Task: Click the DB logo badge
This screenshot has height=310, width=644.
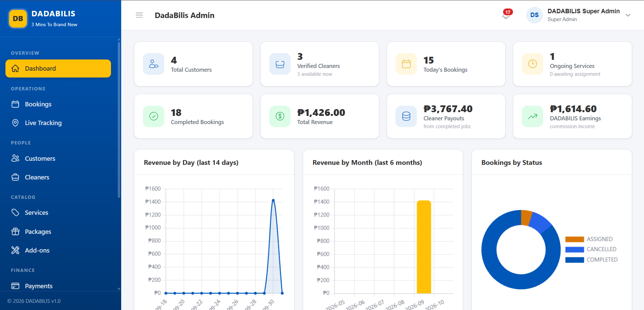Action: point(18,19)
